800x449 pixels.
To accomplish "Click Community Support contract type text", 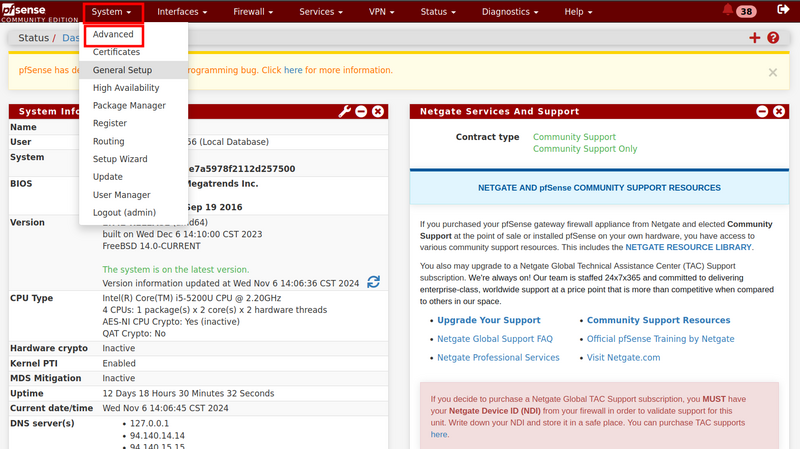I will 574,137.
